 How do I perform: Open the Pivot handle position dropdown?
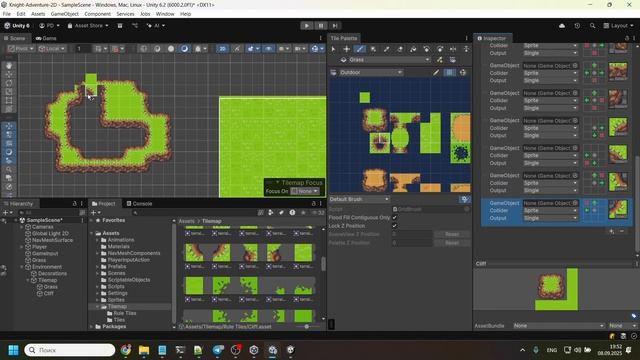tap(21, 49)
